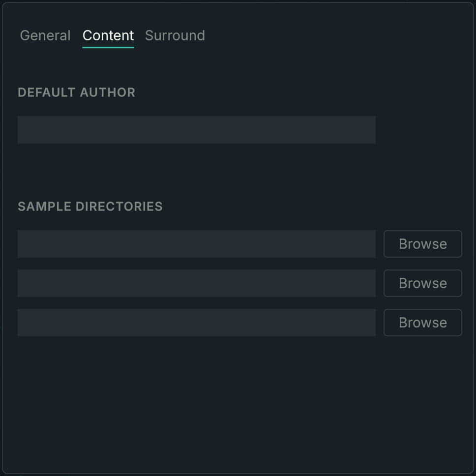
Task: Select the third sample directory field
Action: (x=197, y=323)
